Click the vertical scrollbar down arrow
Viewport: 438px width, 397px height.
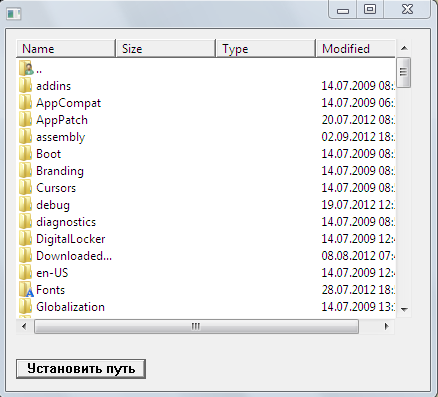404,310
